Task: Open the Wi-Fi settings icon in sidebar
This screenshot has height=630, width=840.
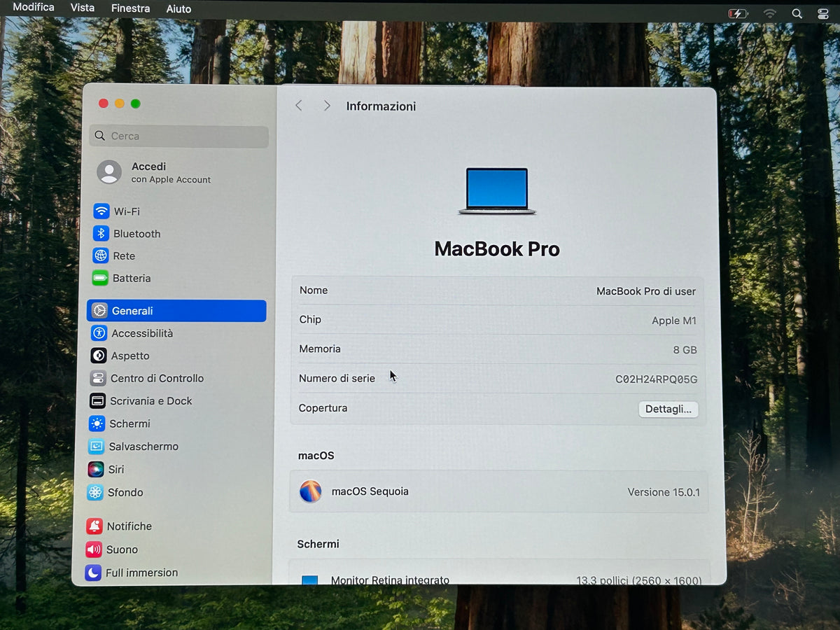Action: (101, 211)
